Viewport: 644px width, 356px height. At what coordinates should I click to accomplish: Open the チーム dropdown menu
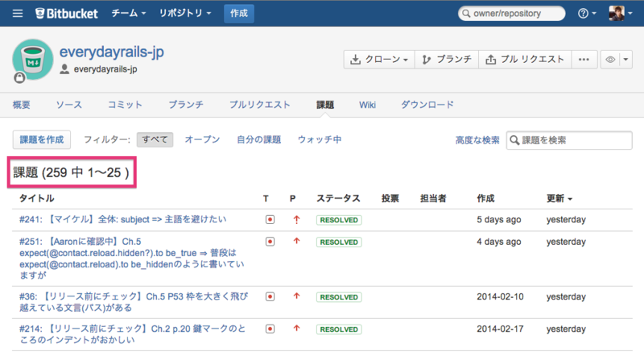pos(129,13)
